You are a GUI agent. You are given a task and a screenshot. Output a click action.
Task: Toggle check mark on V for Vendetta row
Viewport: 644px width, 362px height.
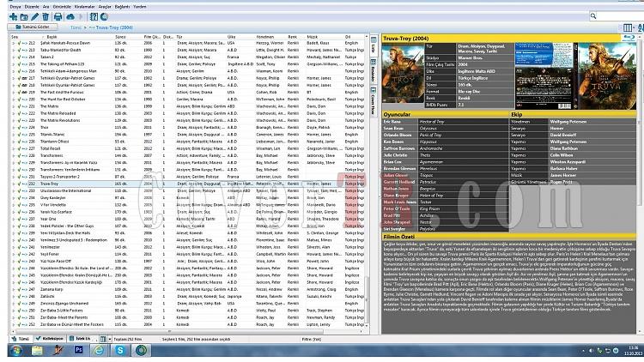19,205
